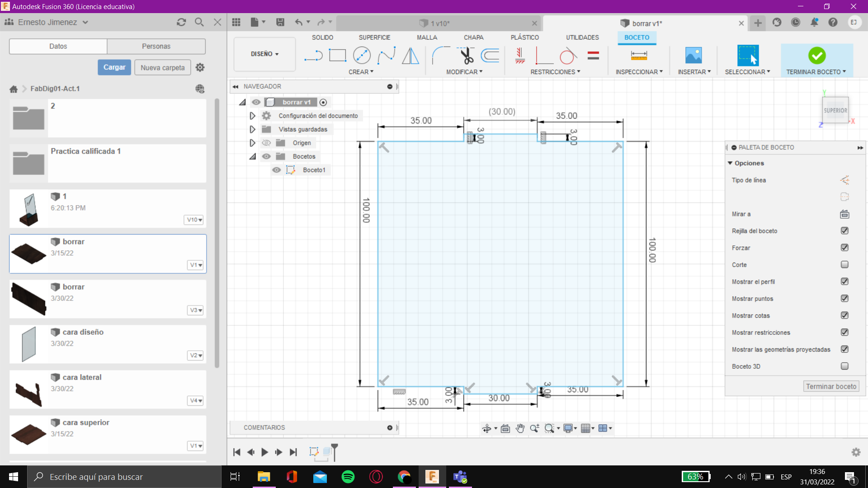Hide Boceto1 using eye icon

pos(277,170)
